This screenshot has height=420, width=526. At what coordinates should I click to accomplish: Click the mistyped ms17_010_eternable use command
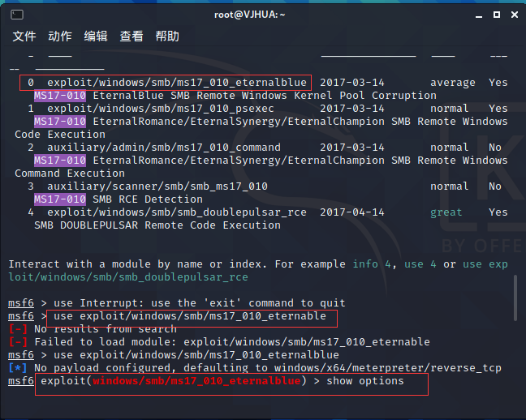pyautogui.click(x=189, y=316)
